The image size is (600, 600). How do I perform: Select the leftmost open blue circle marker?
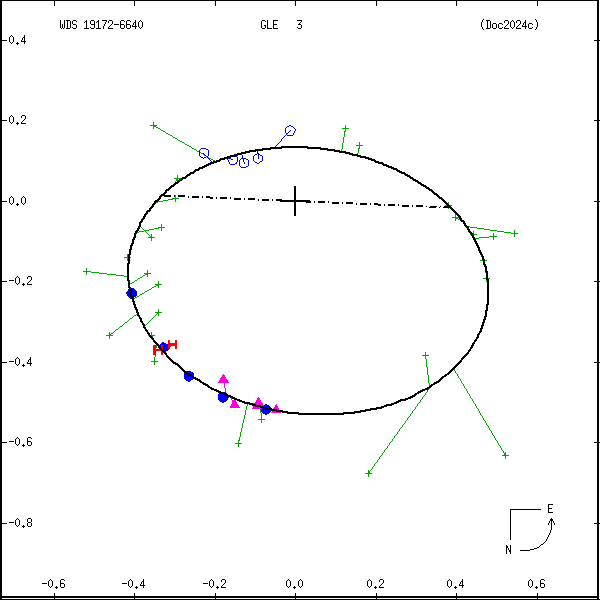click(204, 154)
